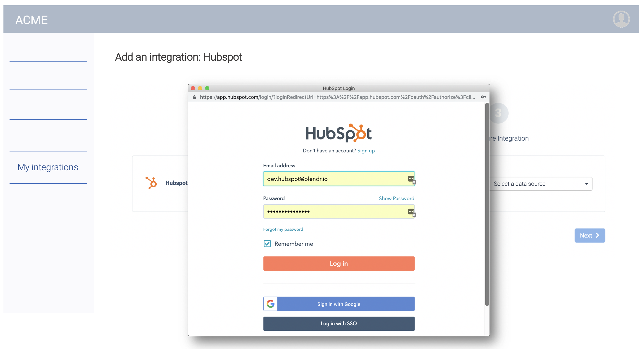Click the Hubspot sprocket icon in card
This screenshot has width=644, height=349.
coord(151,183)
